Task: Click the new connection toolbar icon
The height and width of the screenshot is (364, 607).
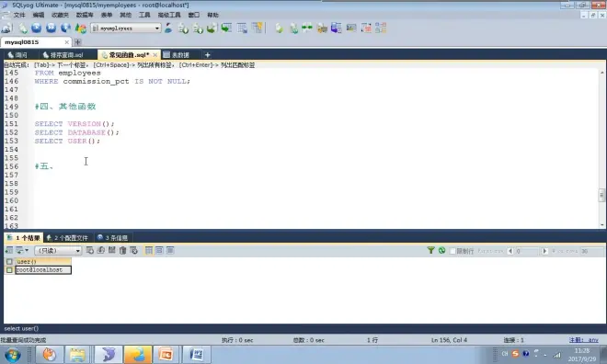Action: [x=6, y=28]
